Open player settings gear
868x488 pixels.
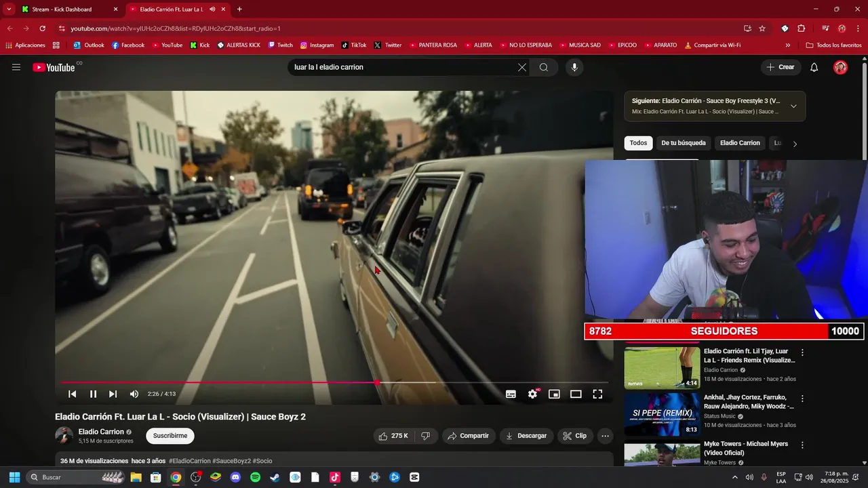click(533, 394)
